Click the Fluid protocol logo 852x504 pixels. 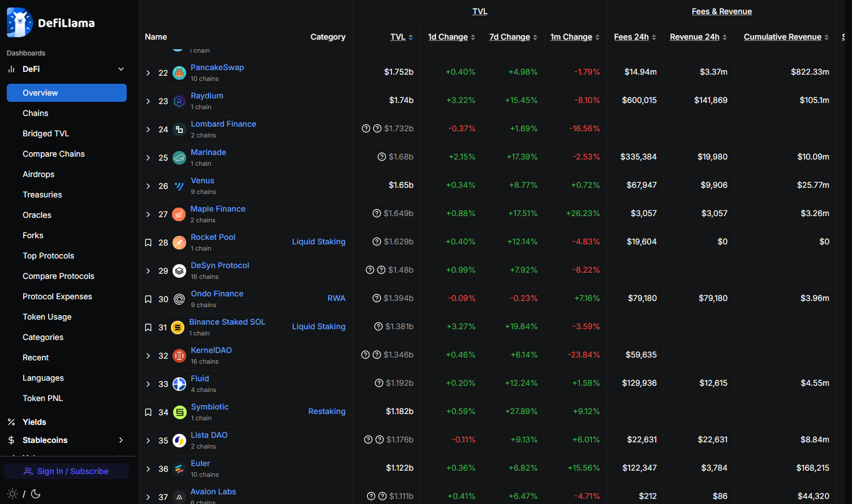click(x=179, y=384)
